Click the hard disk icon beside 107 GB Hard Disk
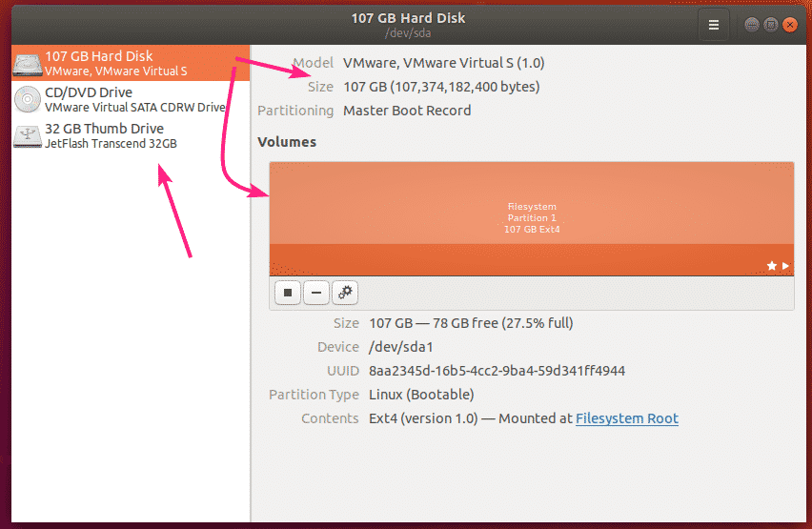Viewport: 812px width, 529px height. tap(28, 64)
